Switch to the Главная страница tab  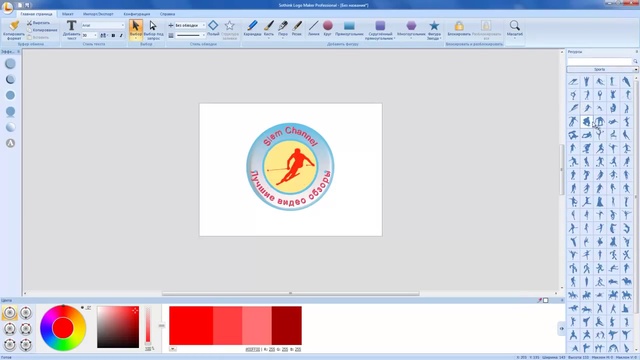coord(36,14)
